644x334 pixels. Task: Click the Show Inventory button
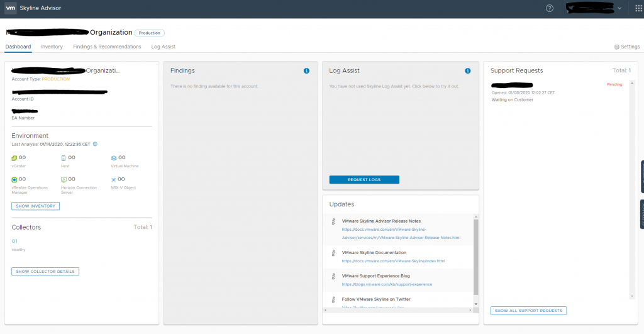point(35,206)
